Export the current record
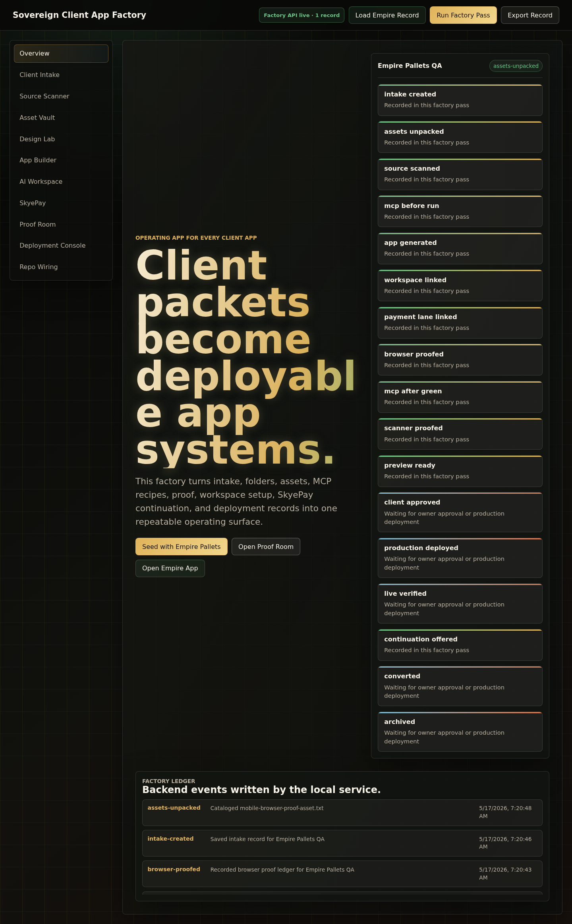572x924 pixels. click(x=530, y=15)
